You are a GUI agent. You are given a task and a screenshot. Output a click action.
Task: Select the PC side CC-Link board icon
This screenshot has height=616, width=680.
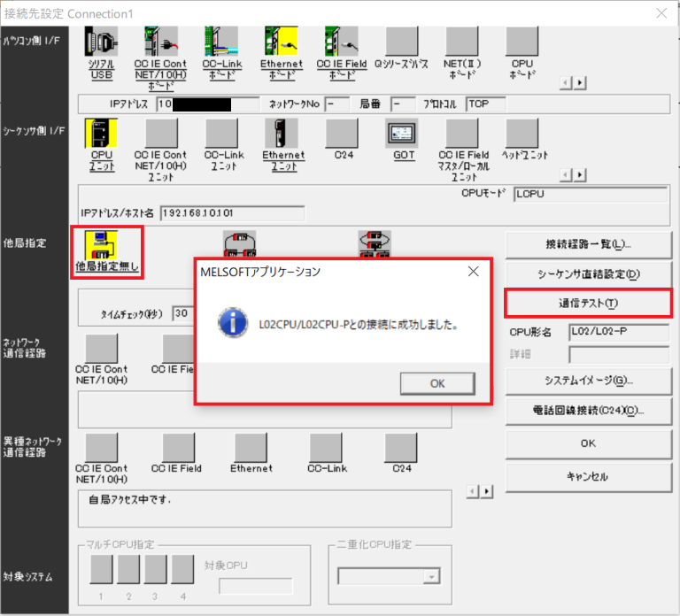tap(220, 42)
